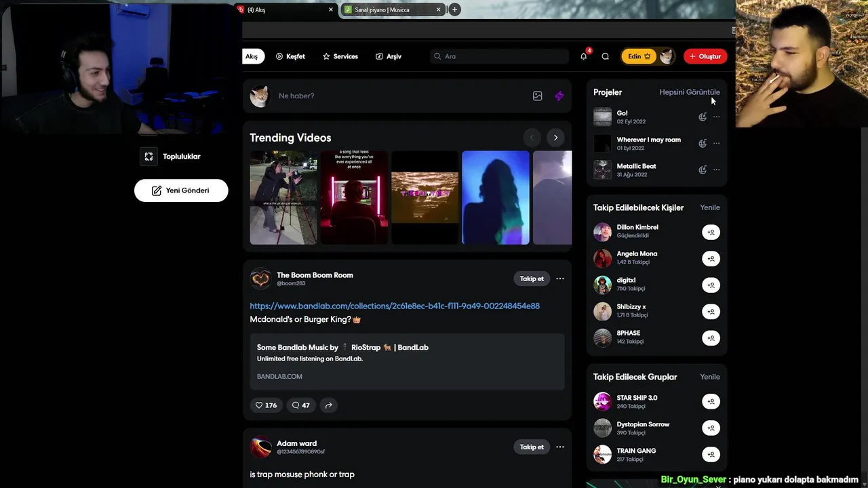Open more options for Wherever I may roam

click(717, 143)
